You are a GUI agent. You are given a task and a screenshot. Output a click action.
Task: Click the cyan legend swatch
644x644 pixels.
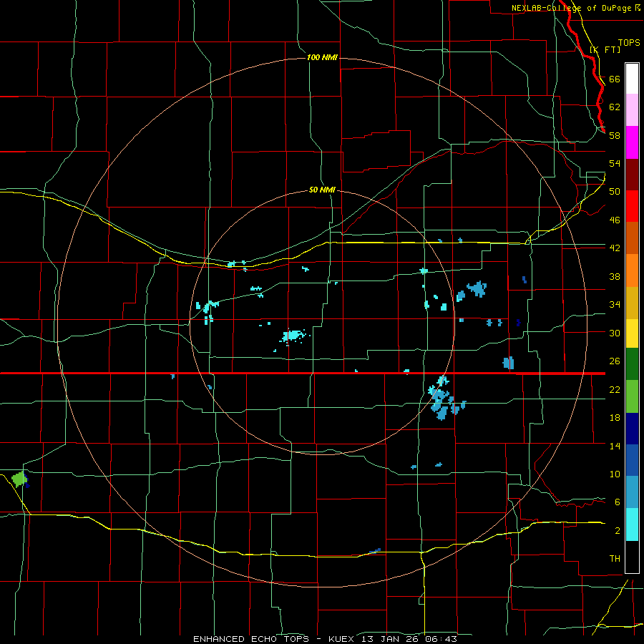click(632, 525)
